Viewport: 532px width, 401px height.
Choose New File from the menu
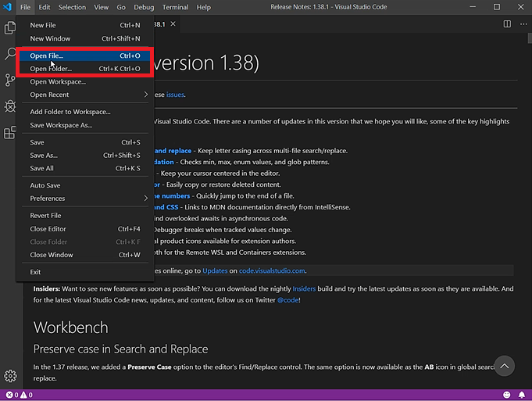85,25
